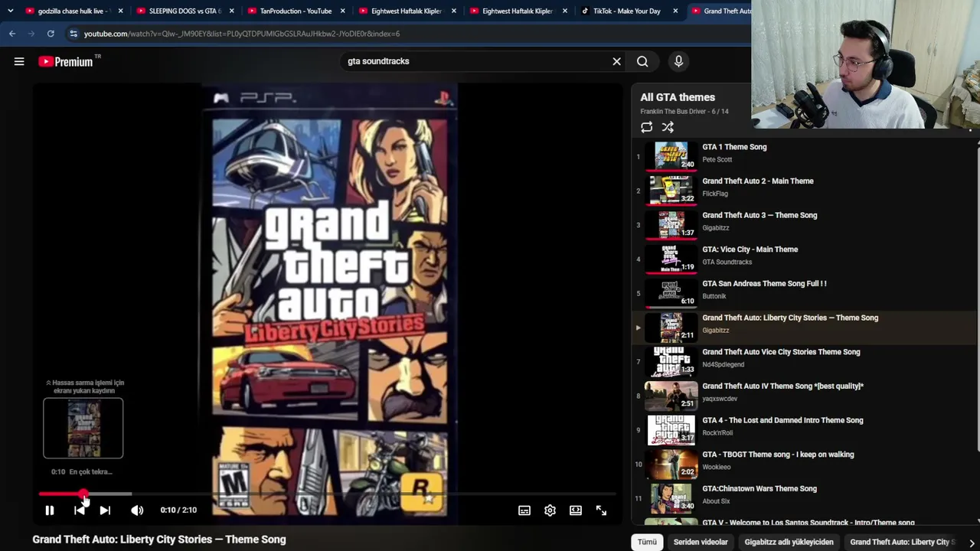Click the red scrubber handle on the progress bar

tap(83, 494)
